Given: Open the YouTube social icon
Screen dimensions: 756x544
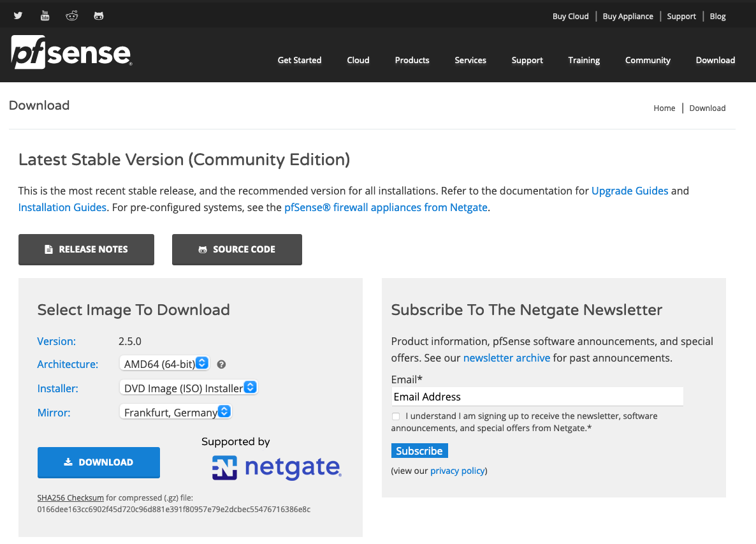Looking at the screenshot, I should [45, 15].
